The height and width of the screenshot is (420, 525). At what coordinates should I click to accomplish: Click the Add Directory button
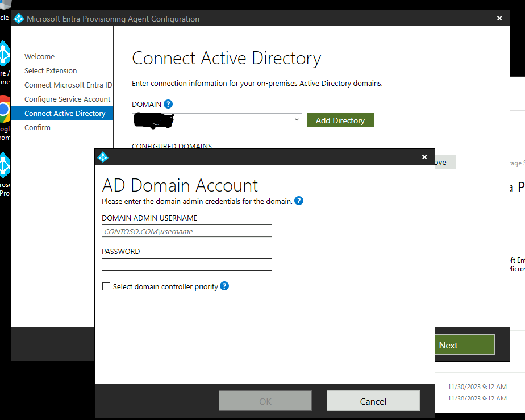[340, 120]
